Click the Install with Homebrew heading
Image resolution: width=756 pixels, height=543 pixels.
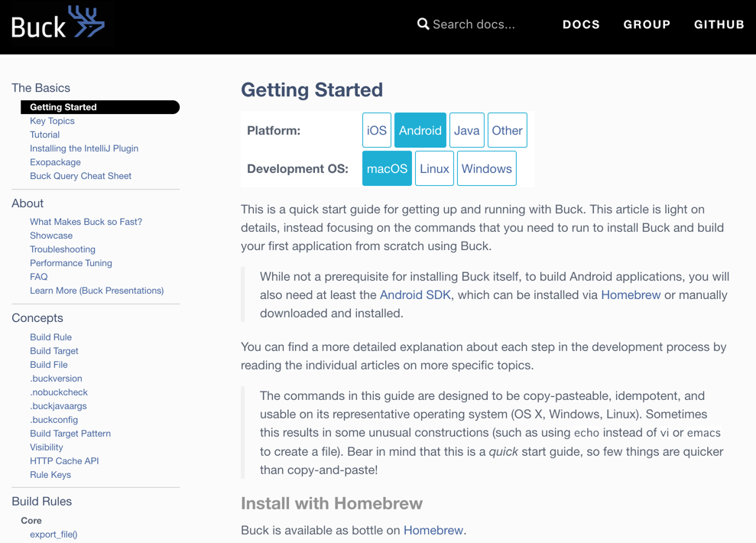332,503
